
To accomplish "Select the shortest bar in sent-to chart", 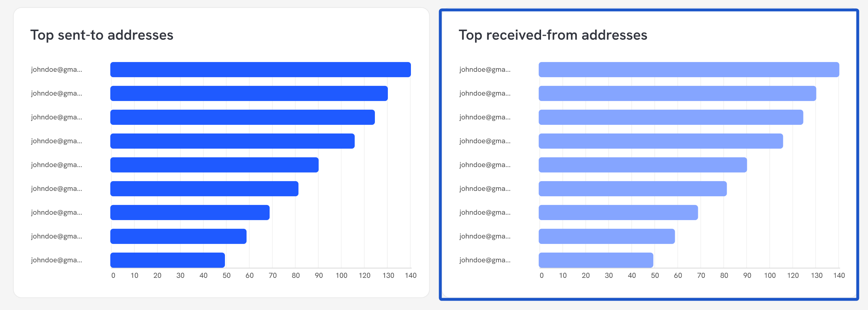I will coord(168,260).
